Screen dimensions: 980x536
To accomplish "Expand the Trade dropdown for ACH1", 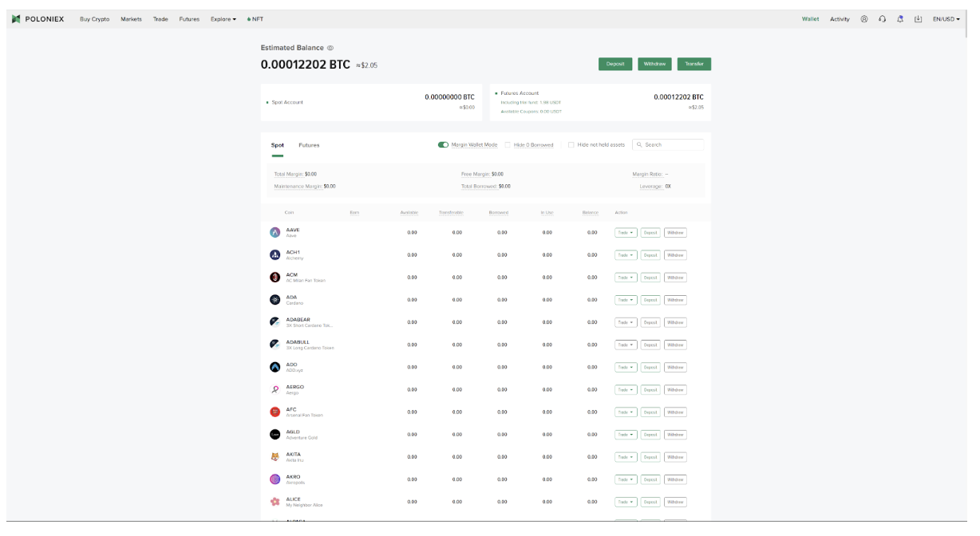I will (626, 255).
